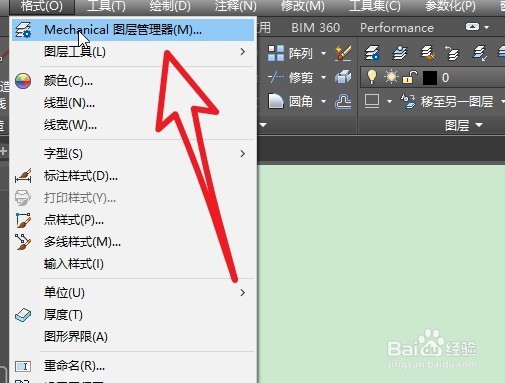Choose 重命名(R) menu entry
This screenshot has width=505, height=383.
click(x=133, y=366)
